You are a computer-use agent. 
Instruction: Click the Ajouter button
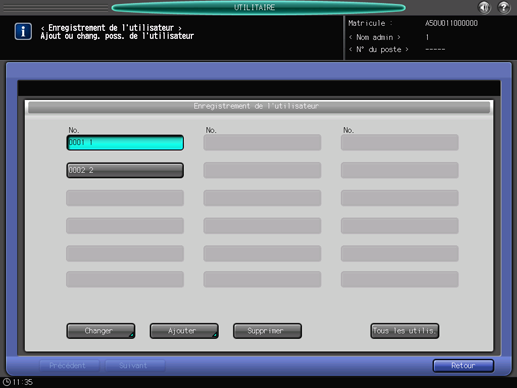[x=184, y=331]
